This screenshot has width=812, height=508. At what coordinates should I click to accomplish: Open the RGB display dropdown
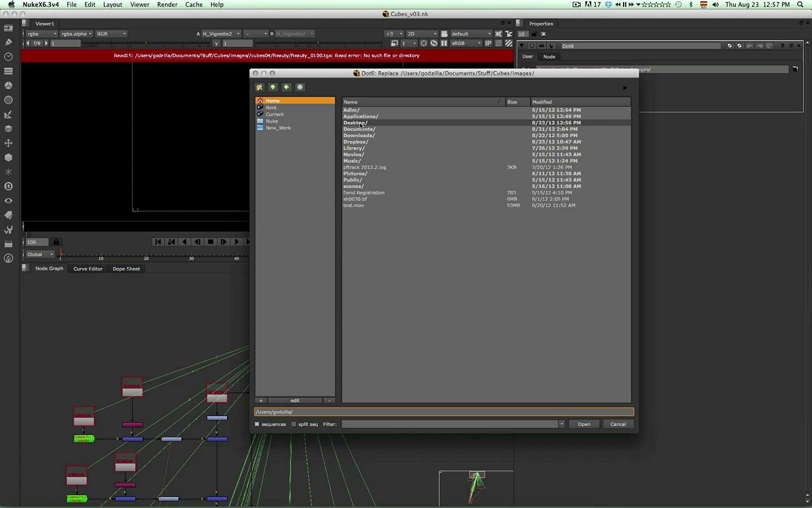pyautogui.click(x=111, y=34)
